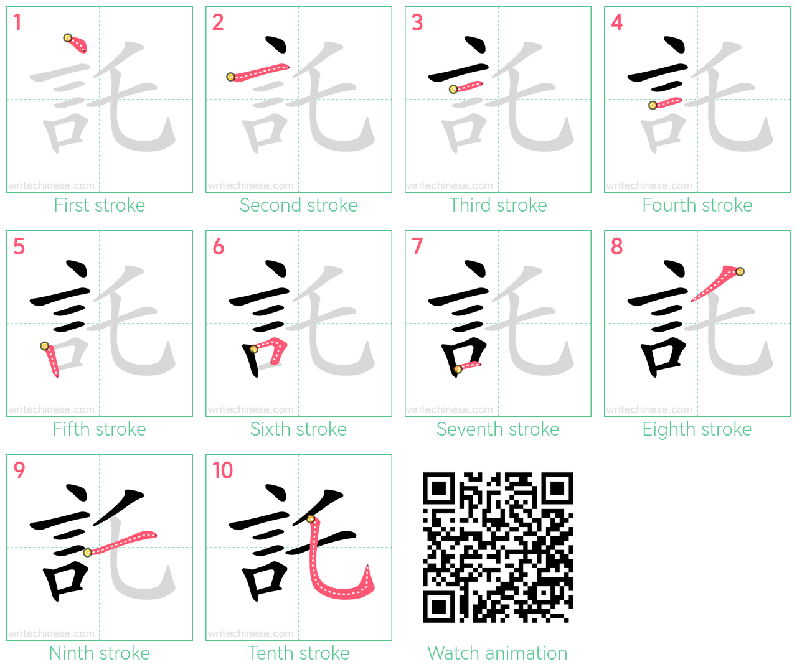Open the first stroke diagram

(x=100, y=100)
